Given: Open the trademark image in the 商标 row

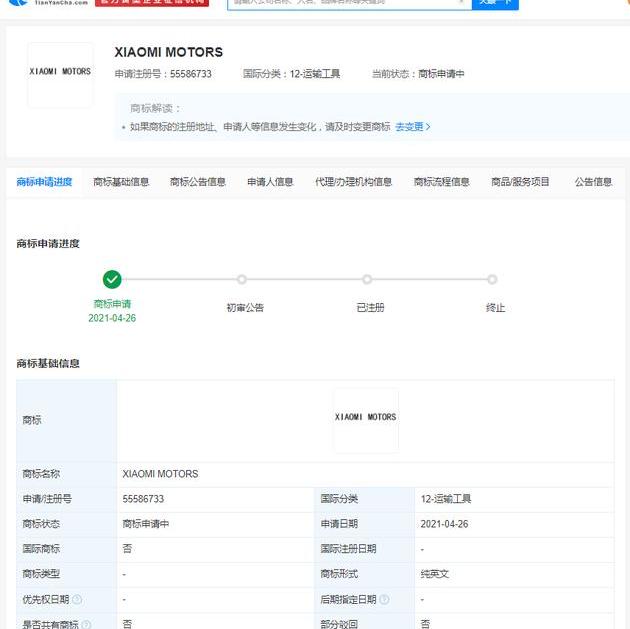Looking at the screenshot, I should (x=366, y=421).
